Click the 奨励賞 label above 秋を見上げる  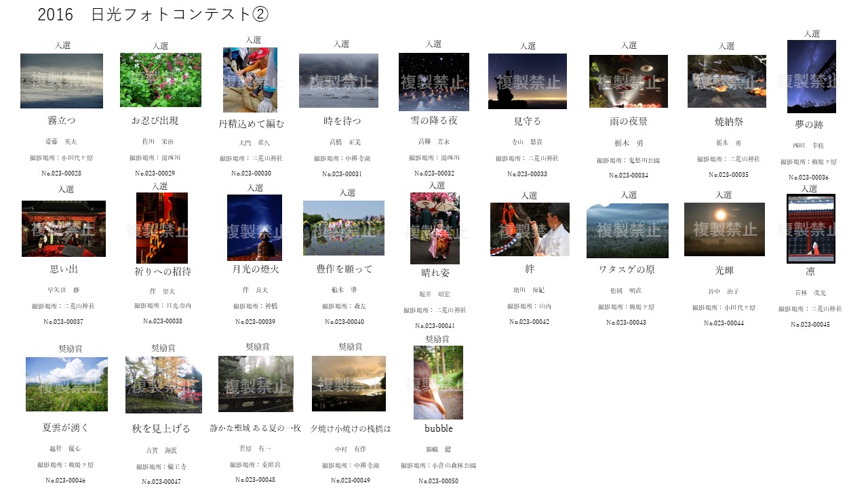(161, 346)
